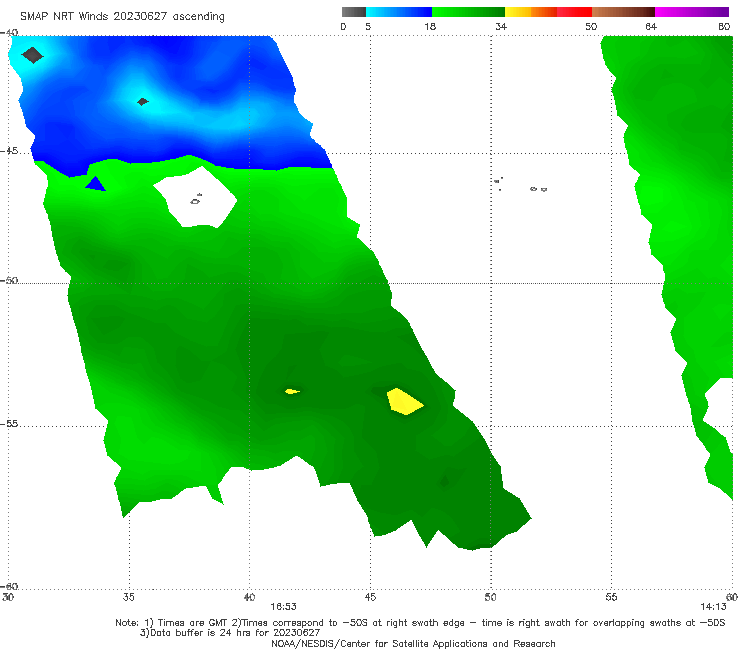Click the red segment of the color bar
Image resolution: width=740 pixels, height=650 pixels.
pyautogui.click(x=574, y=12)
